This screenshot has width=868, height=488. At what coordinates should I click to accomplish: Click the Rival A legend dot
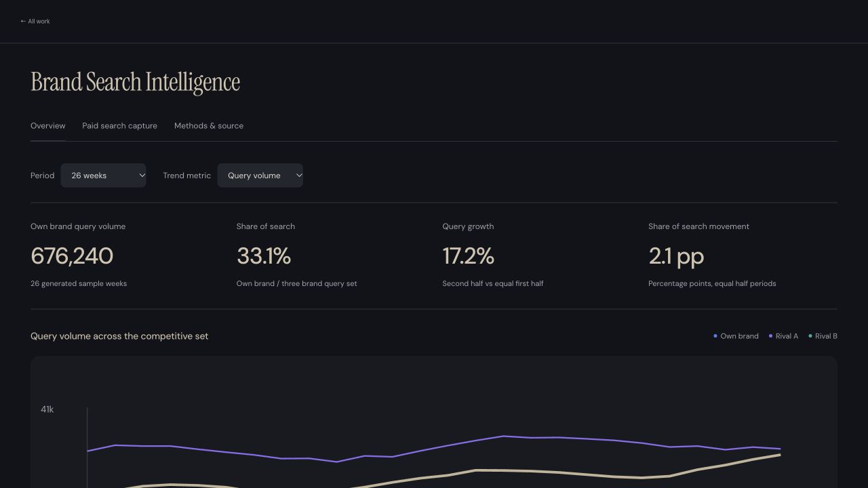pos(770,336)
